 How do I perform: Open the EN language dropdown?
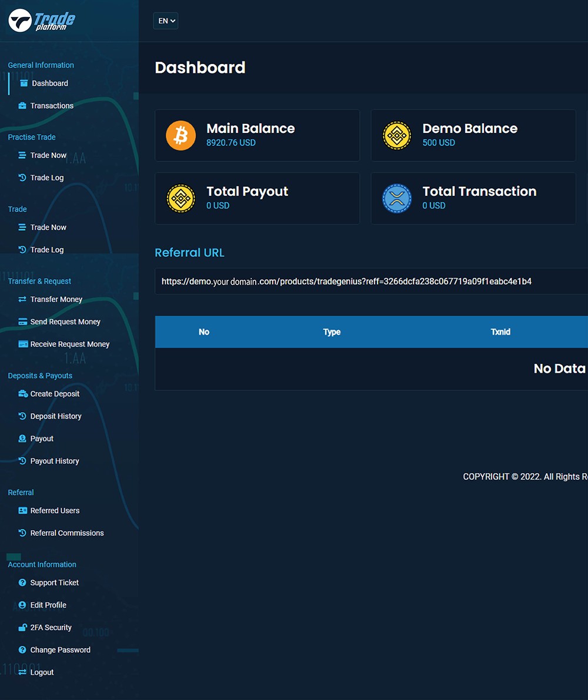(165, 21)
